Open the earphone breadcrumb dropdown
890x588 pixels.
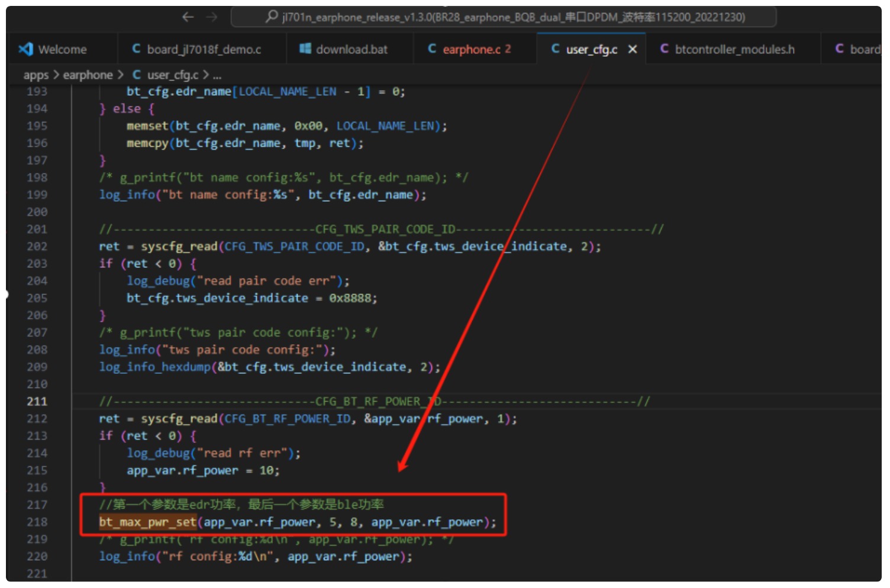[88, 75]
